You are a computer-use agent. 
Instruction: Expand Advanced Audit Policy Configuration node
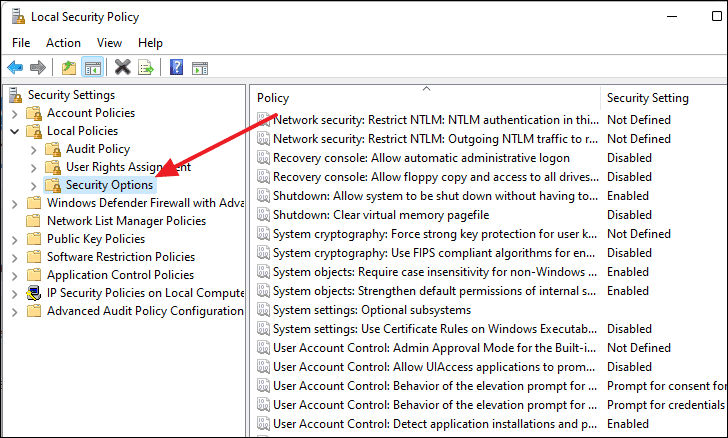click(14, 312)
